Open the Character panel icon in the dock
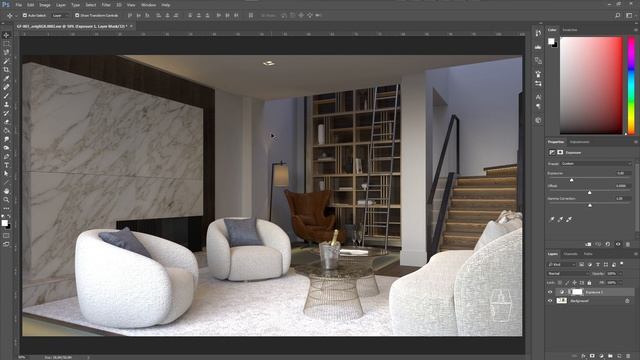Viewport: 640px width, 360px height. (538, 97)
